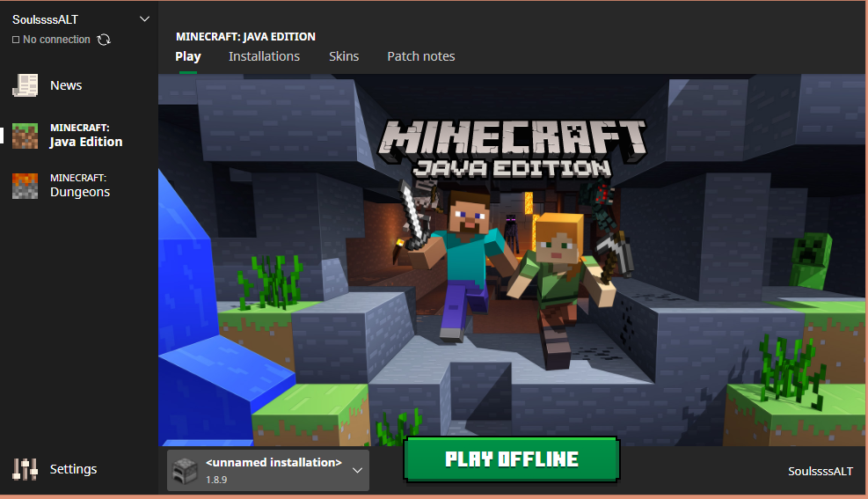
Task: Open the News newspaper icon
Action: click(25, 85)
